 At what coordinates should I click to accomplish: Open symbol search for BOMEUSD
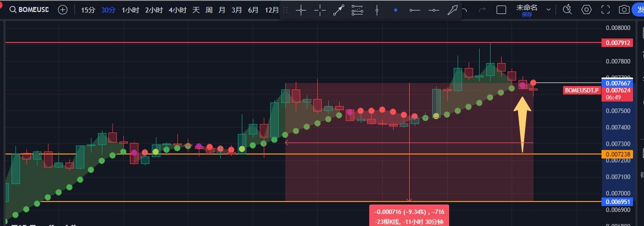30,9
